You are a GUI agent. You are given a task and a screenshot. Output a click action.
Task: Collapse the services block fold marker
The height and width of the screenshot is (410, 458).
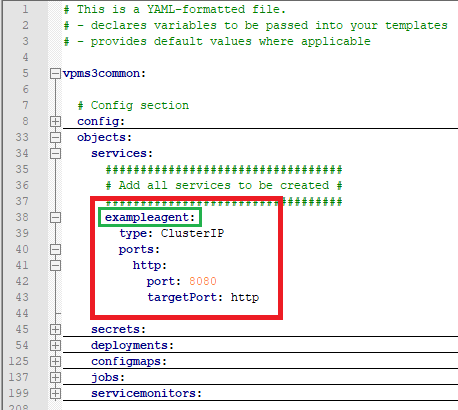point(55,153)
